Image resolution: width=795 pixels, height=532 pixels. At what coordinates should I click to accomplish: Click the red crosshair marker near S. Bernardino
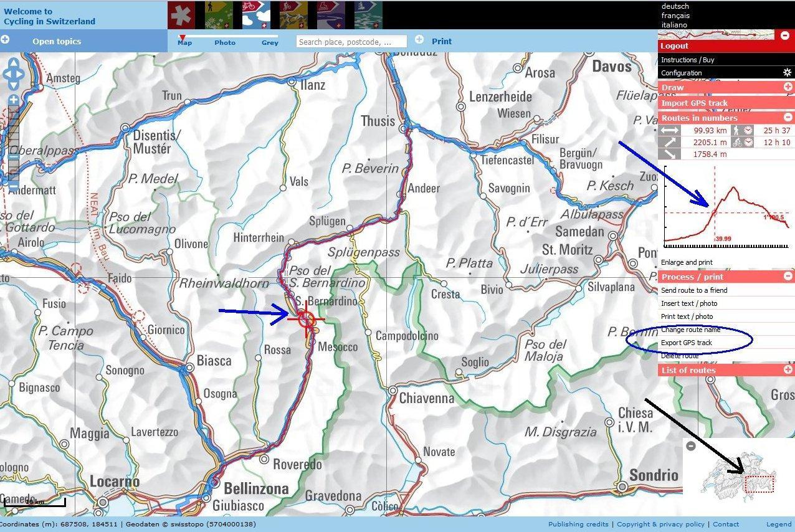pyautogui.click(x=306, y=320)
